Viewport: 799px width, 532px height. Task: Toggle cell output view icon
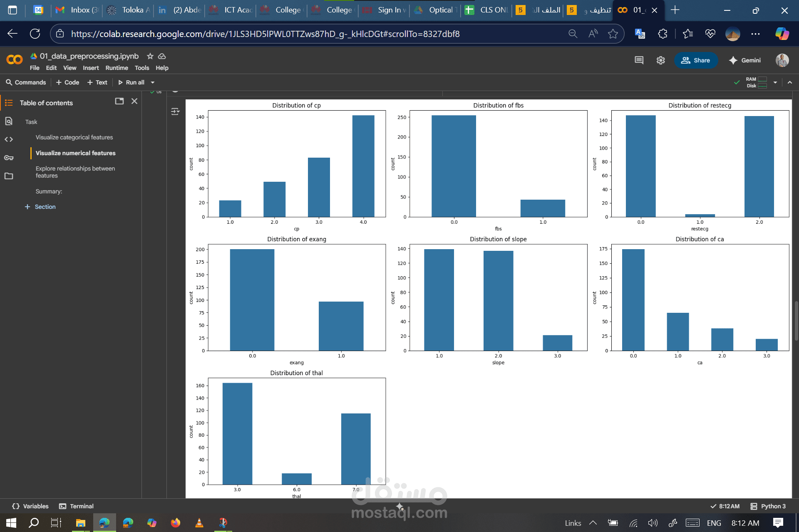tap(175, 111)
